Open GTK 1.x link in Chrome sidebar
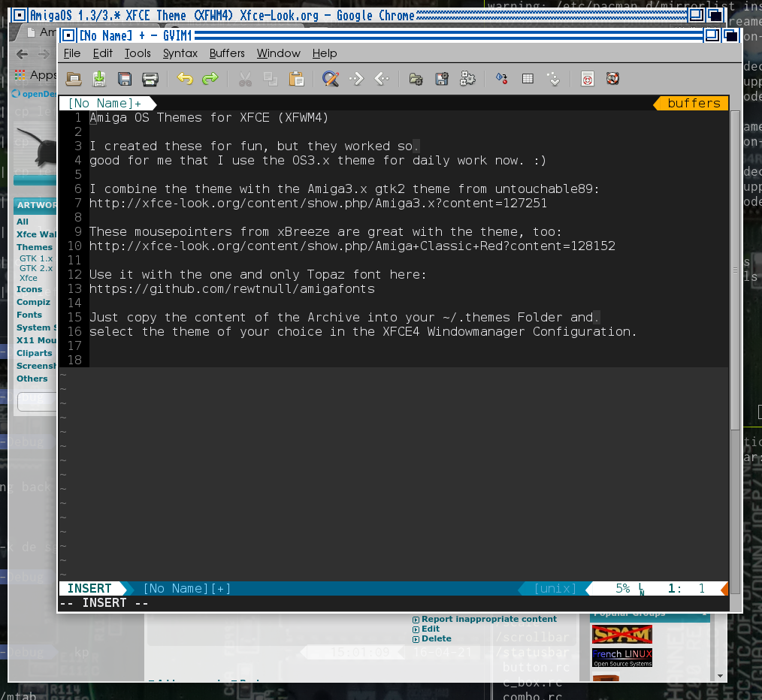762x700 pixels. point(36,258)
